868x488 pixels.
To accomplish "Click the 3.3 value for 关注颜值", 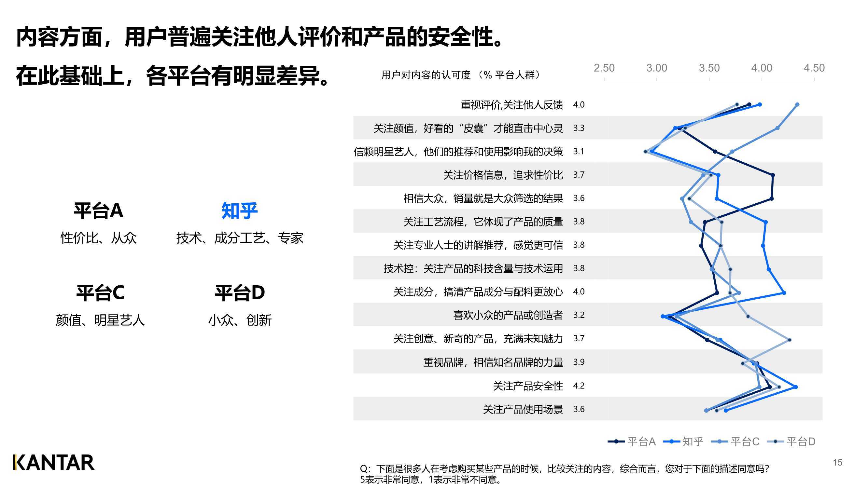I will [x=579, y=128].
